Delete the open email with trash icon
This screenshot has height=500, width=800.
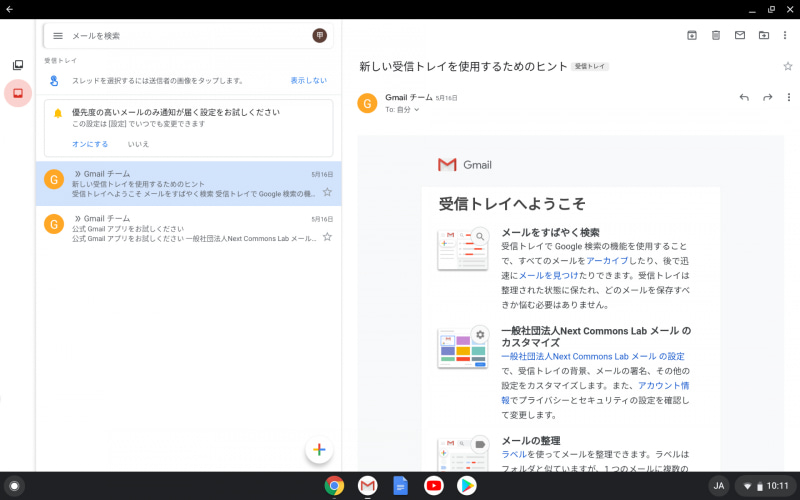[716, 35]
